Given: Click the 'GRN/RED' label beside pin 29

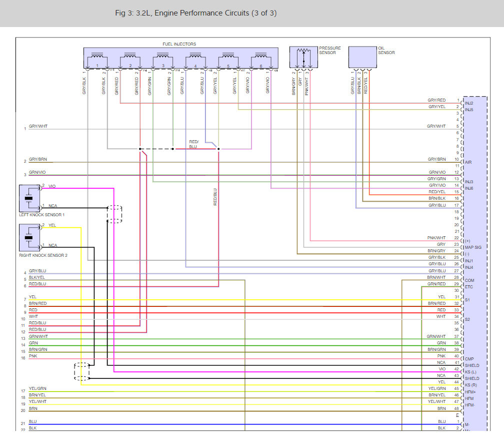Looking at the screenshot, I should (436, 284).
